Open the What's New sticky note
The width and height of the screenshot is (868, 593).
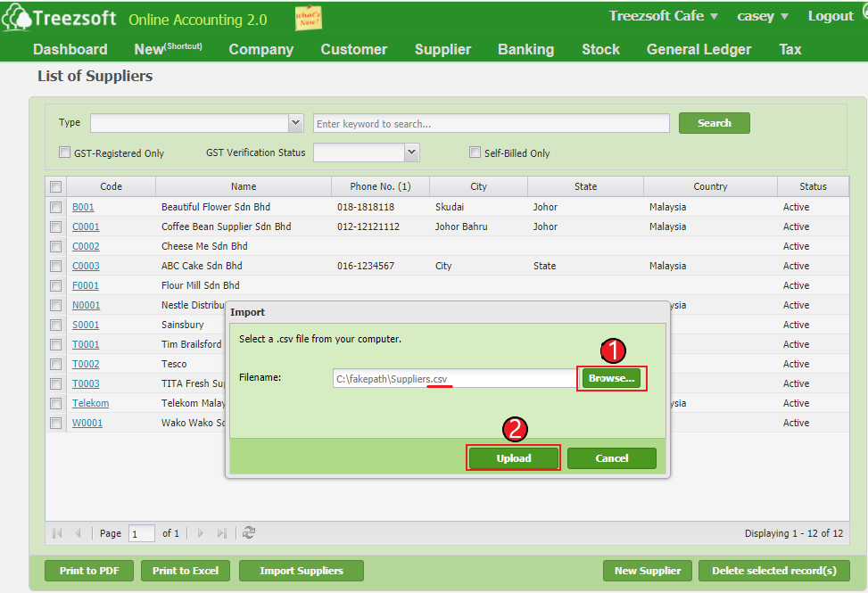click(308, 17)
